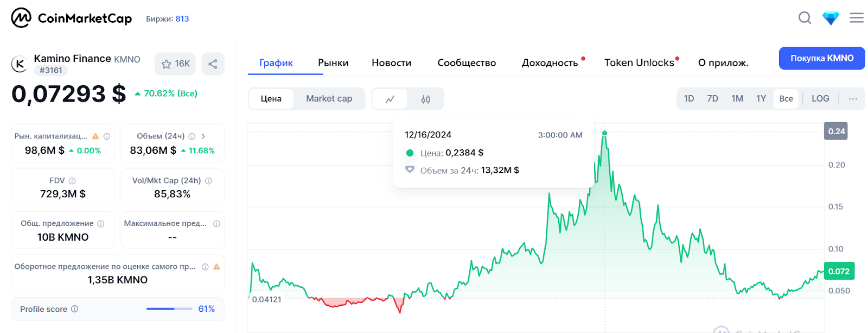The height and width of the screenshot is (333, 868).
Task: Click the info icon next to Vol/Mkt Cap (24h)
Action: click(x=208, y=181)
